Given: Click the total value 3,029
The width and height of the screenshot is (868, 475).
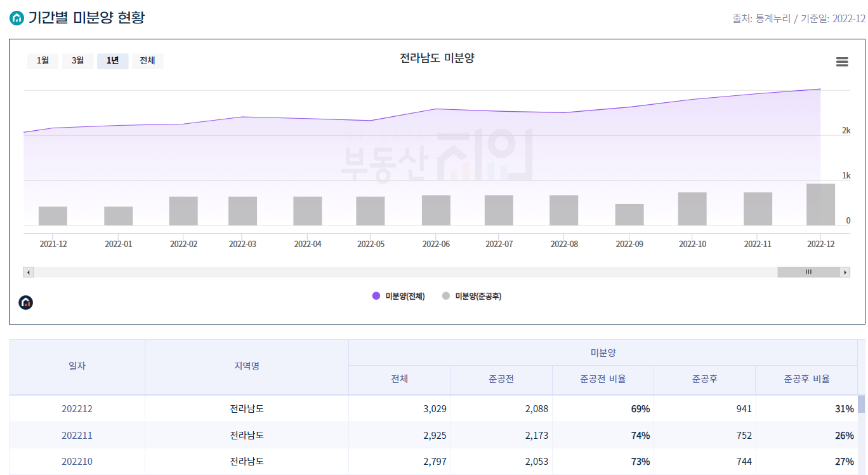Looking at the screenshot, I should pyautogui.click(x=435, y=409).
